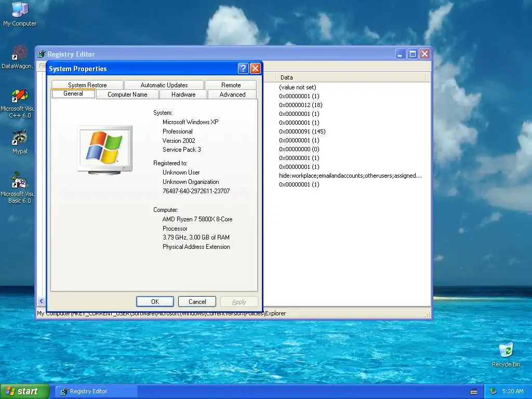Click the "3.79 GHz, 3.00 GB of RAM" text
The width and height of the screenshot is (532, 399).
tap(196, 237)
